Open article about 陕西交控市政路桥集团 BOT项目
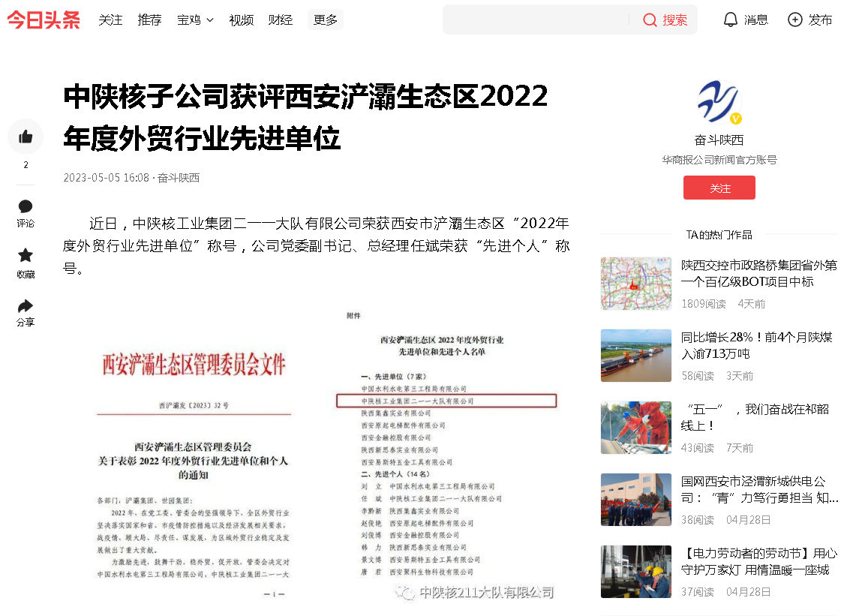 coord(758,274)
